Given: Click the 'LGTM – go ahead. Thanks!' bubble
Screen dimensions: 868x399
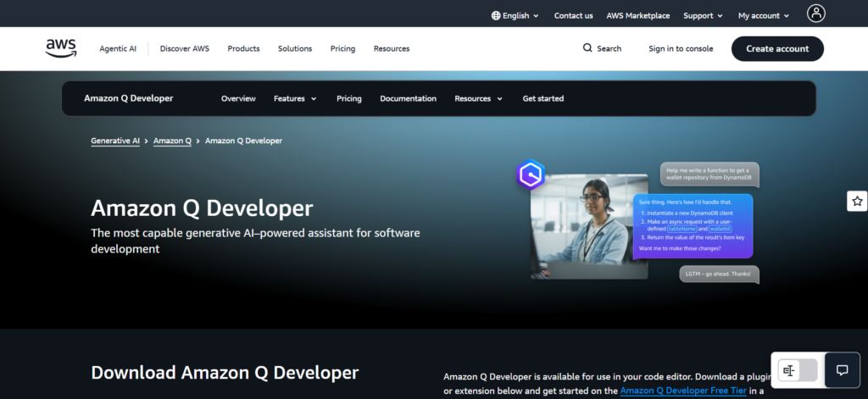Looking at the screenshot, I should click(x=719, y=274).
